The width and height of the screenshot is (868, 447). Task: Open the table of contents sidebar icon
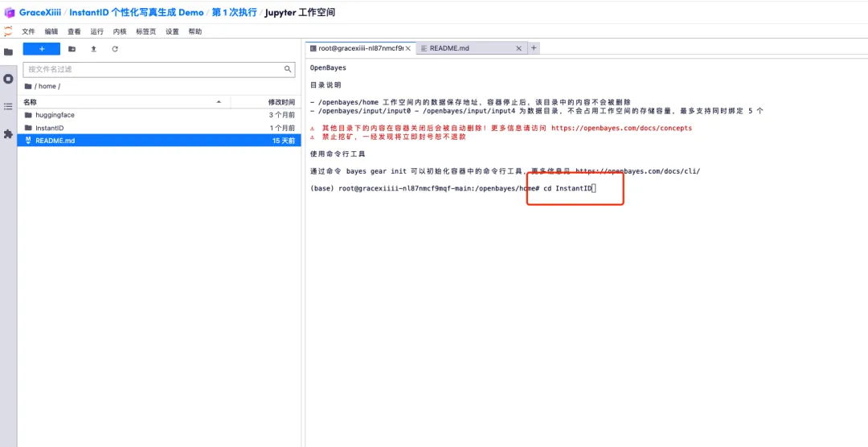(x=8, y=106)
